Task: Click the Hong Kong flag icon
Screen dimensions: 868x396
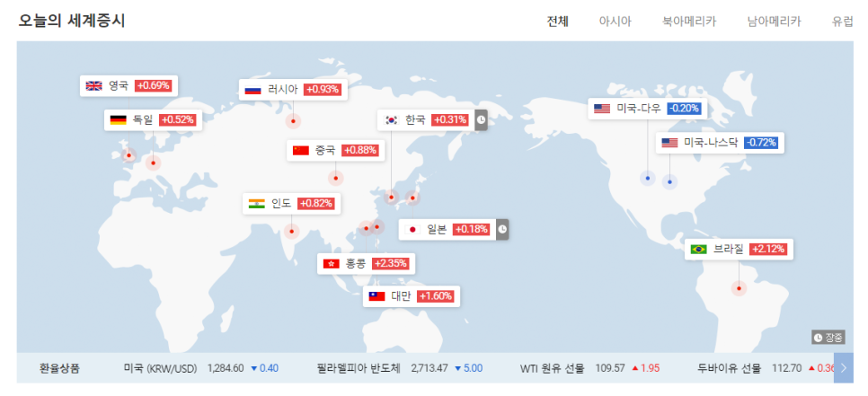Action: click(x=331, y=264)
